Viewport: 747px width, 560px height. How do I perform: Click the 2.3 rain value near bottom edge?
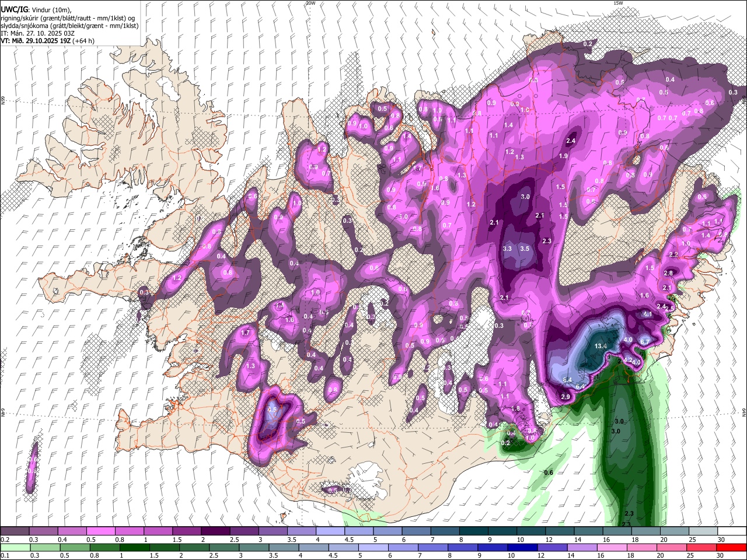[629, 513]
